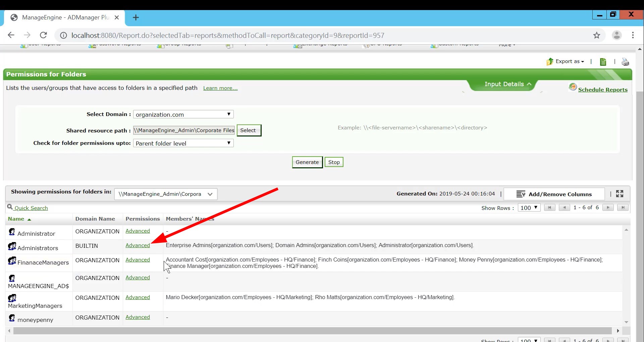The width and height of the screenshot is (644, 342).
Task: Click the table's vertical scrollbar down arrow
Action: pyautogui.click(x=626, y=322)
